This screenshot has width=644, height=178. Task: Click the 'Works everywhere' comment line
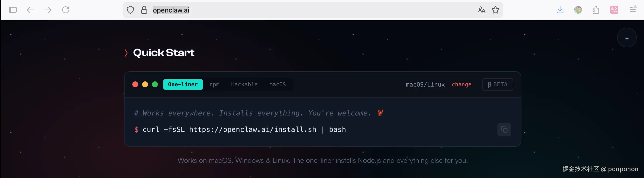259,113
